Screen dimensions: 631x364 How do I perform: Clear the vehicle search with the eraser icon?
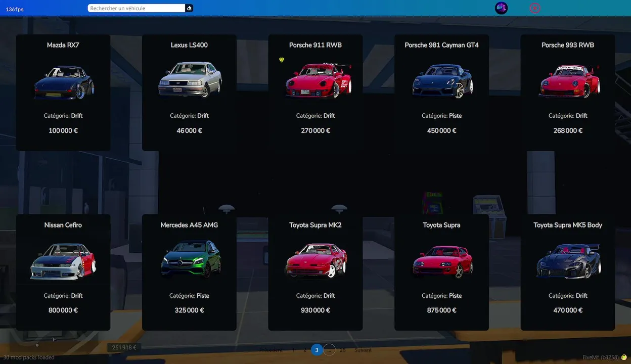tap(189, 8)
